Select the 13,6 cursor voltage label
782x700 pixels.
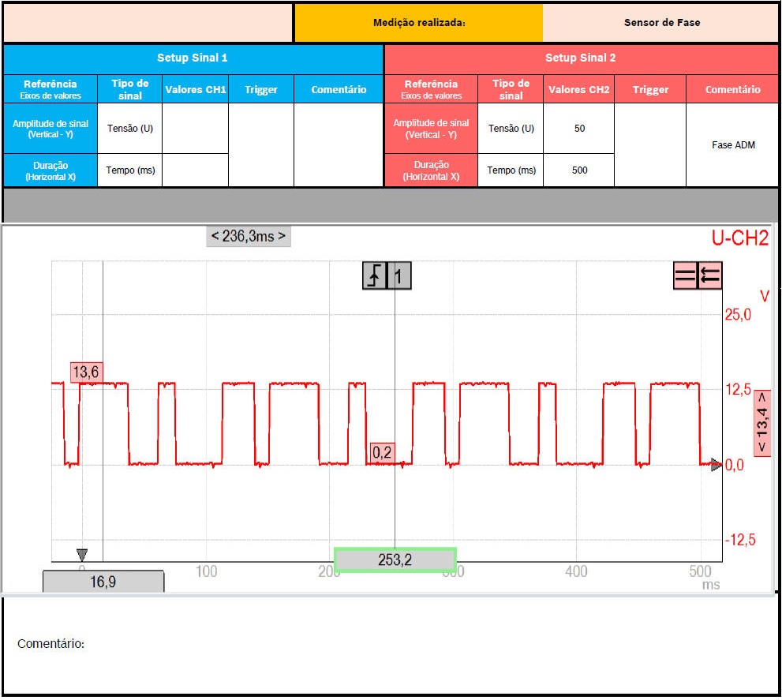(x=87, y=372)
